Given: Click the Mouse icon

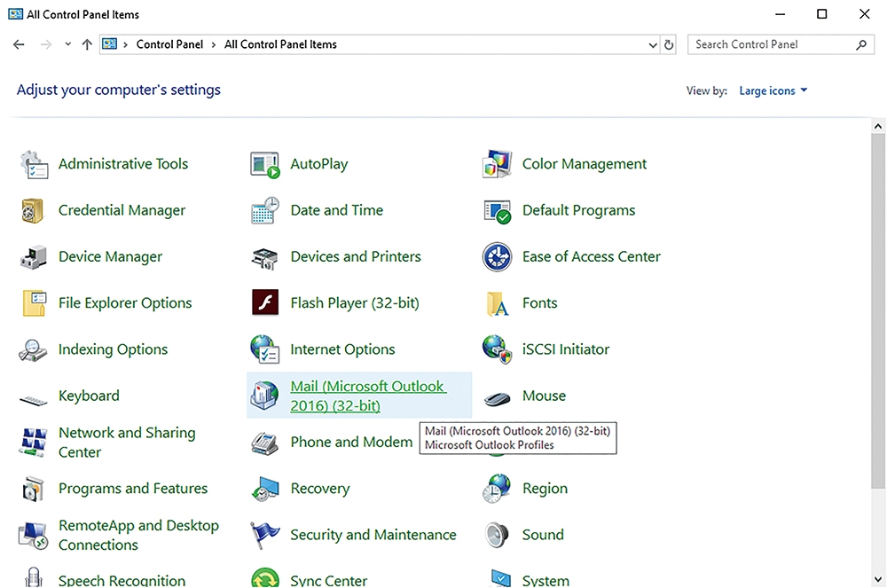Looking at the screenshot, I should [498, 399].
